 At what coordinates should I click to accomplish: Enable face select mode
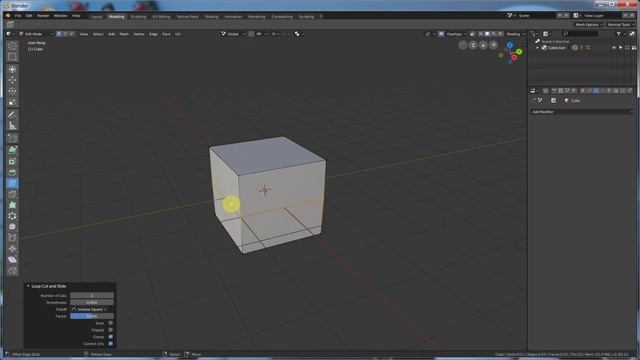coord(72,34)
